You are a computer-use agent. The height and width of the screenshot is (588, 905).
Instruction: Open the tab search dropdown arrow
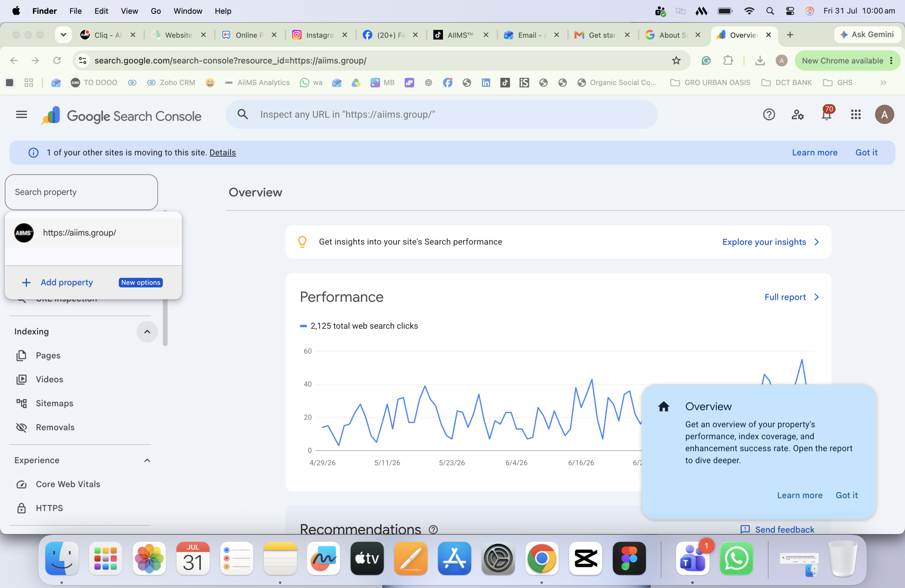coord(64,35)
